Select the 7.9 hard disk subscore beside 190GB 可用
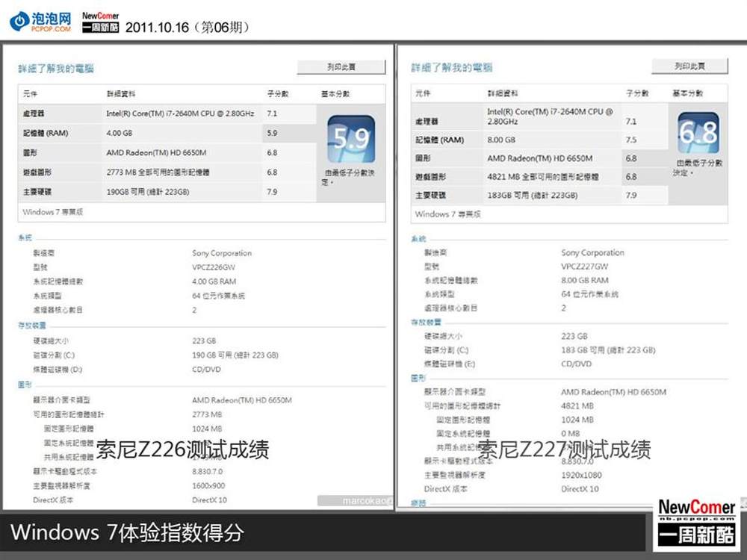The image size is (747, 560). 272,192
